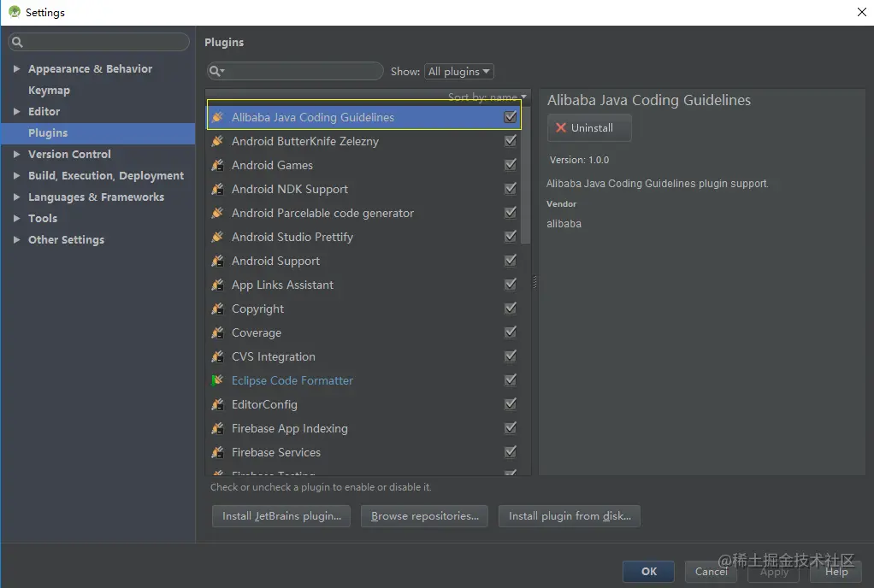Uncheck the Eclipse Code Formatter plugin
This screenshot has height=588, width=874.
pyautogui.click(x=510, y=380)
